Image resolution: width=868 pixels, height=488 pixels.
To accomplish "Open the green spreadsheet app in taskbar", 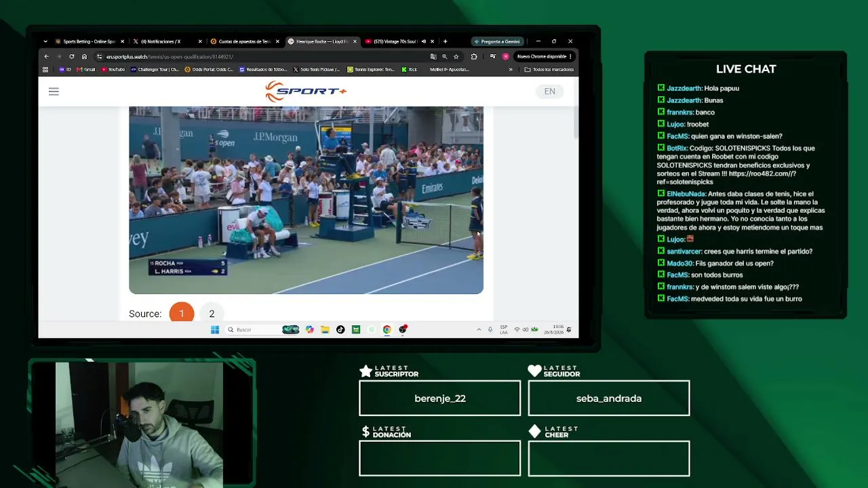I will (x=356, y=329).
